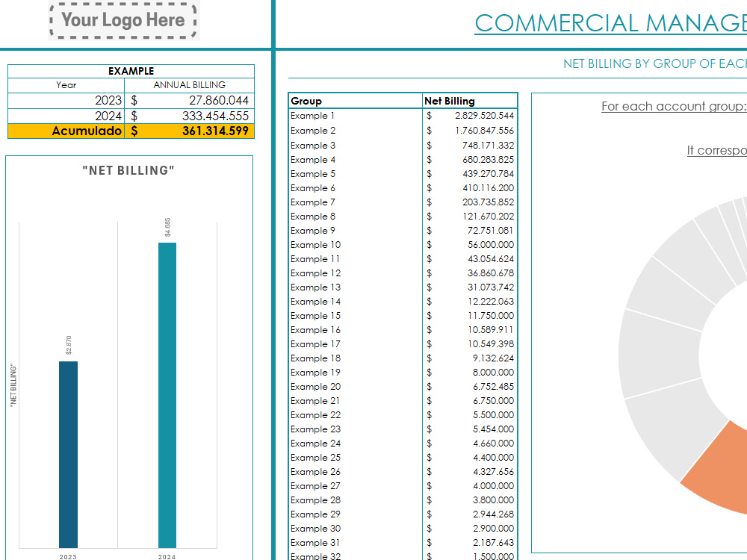Viewport: 747px width, 560px height.
Task: Select the Example 5 group cell
Action: 356,174
